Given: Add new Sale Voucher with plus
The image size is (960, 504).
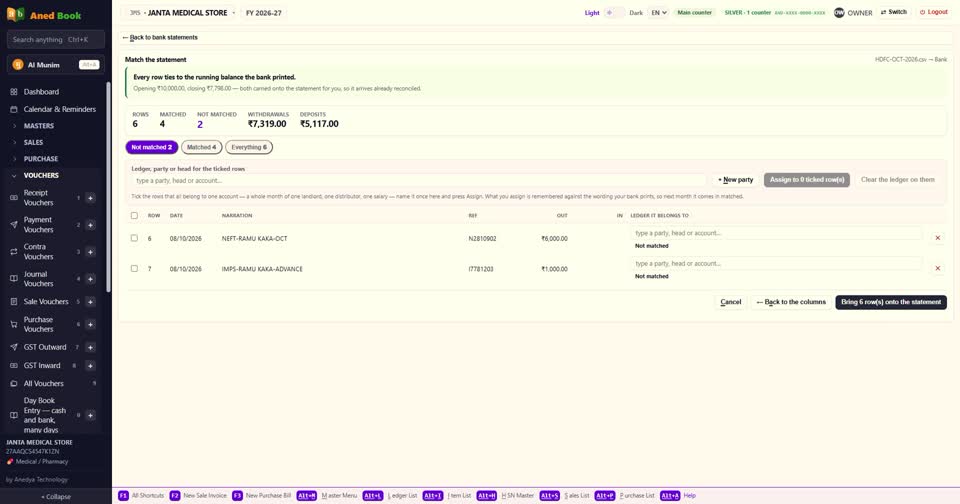Looking at the screenshot, I should 90,301.
